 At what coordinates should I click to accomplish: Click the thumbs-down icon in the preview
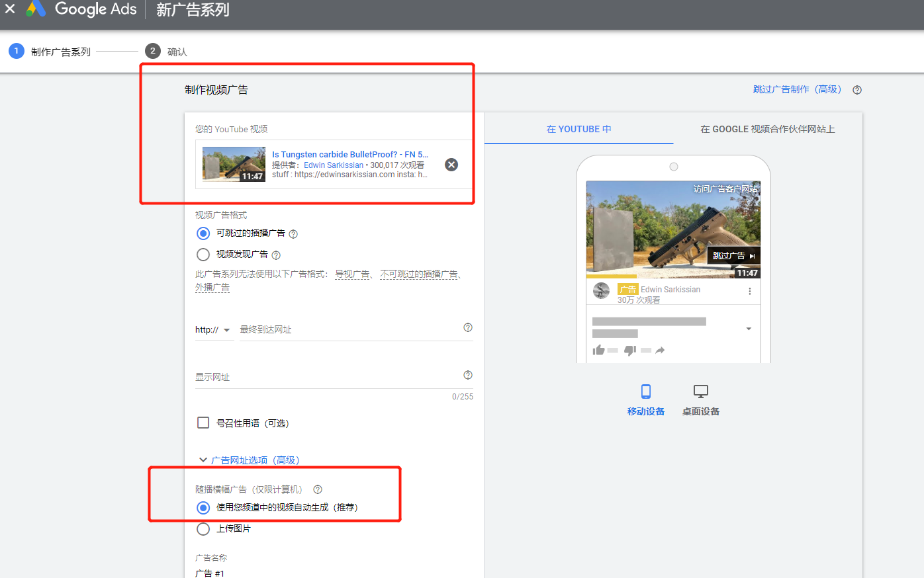coord(630,350)
